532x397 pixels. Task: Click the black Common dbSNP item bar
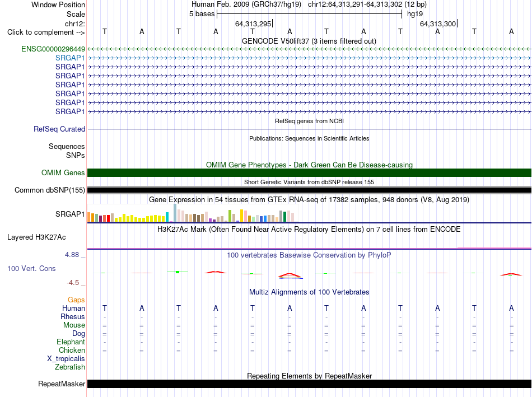coord(309,190)
